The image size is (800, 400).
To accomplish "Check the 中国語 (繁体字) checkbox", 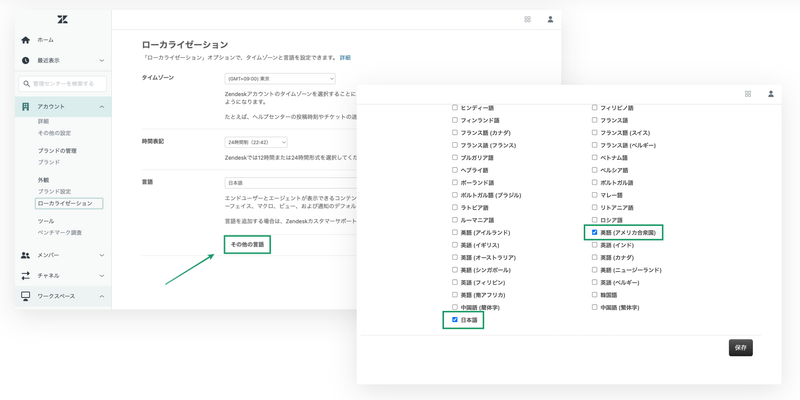I will [x=594, y=307].
